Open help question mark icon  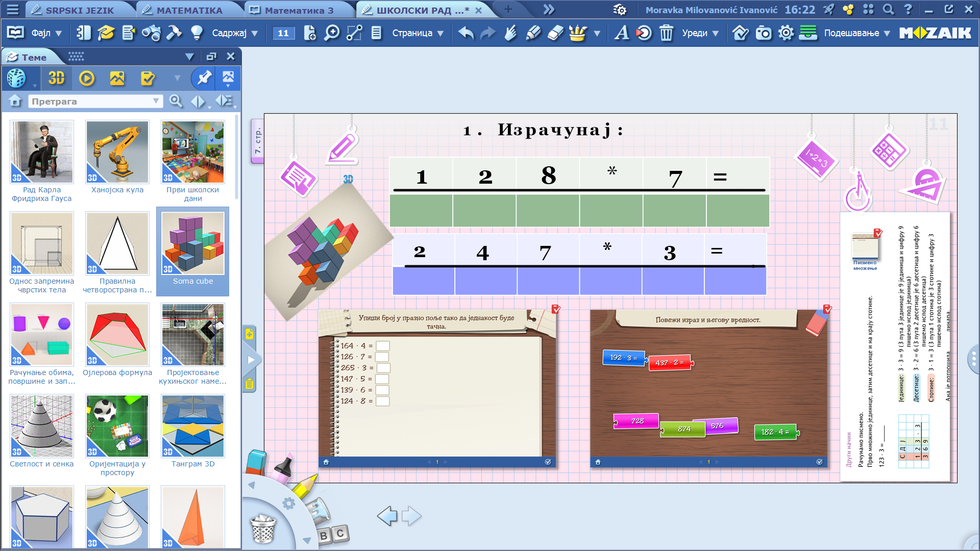click(908, 10)
